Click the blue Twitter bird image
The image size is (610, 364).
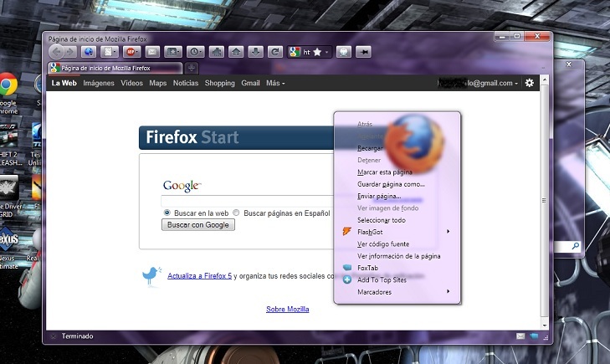[151, 276]
